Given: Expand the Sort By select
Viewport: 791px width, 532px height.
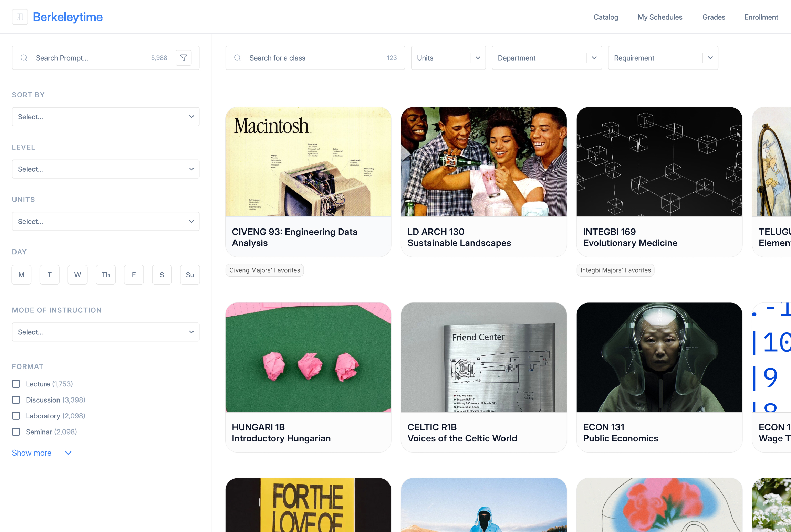Looking at the screenshot, I should (106, 117).
